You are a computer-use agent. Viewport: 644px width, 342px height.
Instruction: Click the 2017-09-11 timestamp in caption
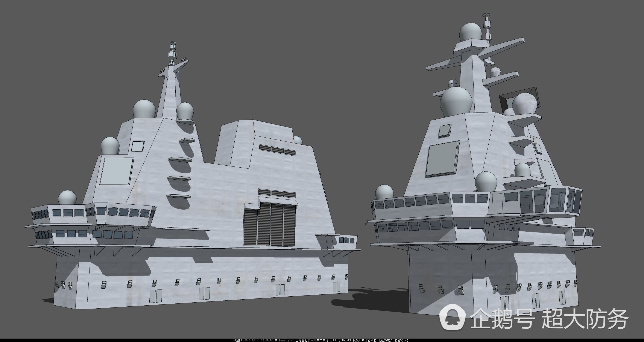(252, 340)
